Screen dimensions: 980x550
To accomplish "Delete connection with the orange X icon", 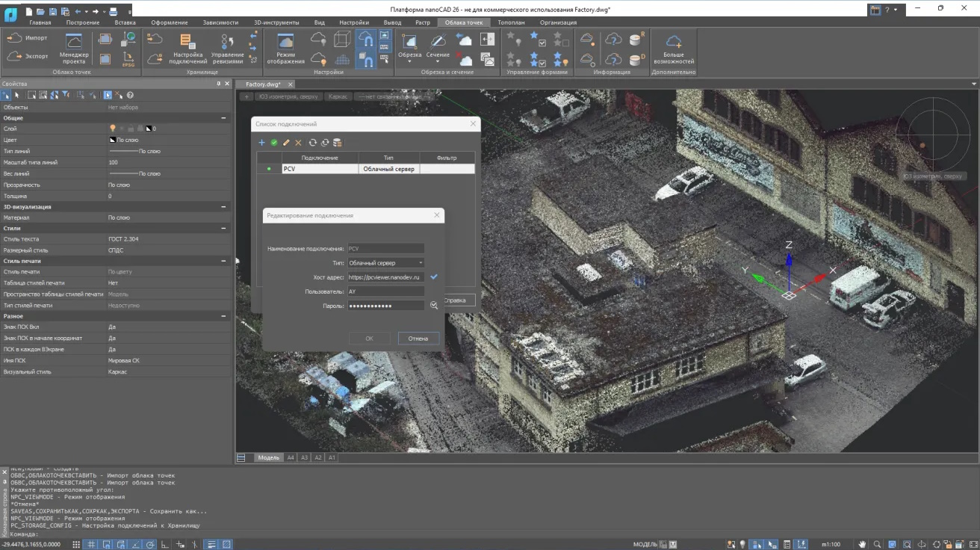I will click(x=298, y=143).
